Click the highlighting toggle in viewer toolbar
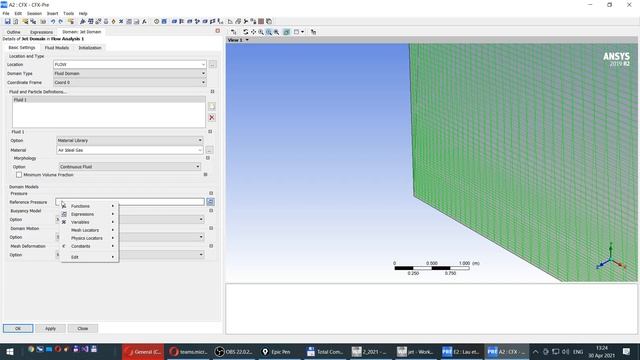Viewport: 640px width, 360px height. (x=287, y=32)
